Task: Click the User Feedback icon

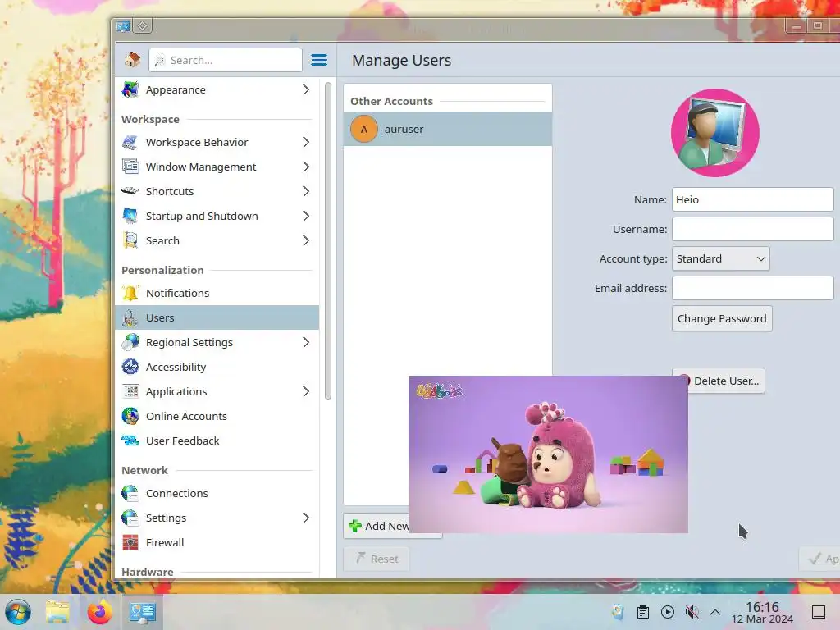Action: pos(130,441)
